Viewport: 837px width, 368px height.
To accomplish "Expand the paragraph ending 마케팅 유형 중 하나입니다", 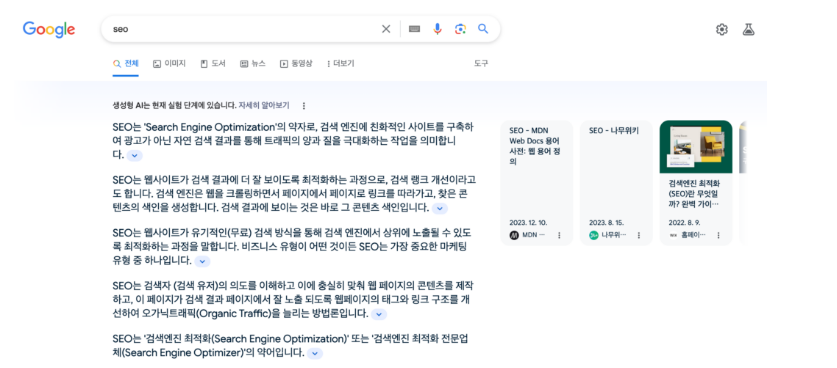I will (202, 261).
